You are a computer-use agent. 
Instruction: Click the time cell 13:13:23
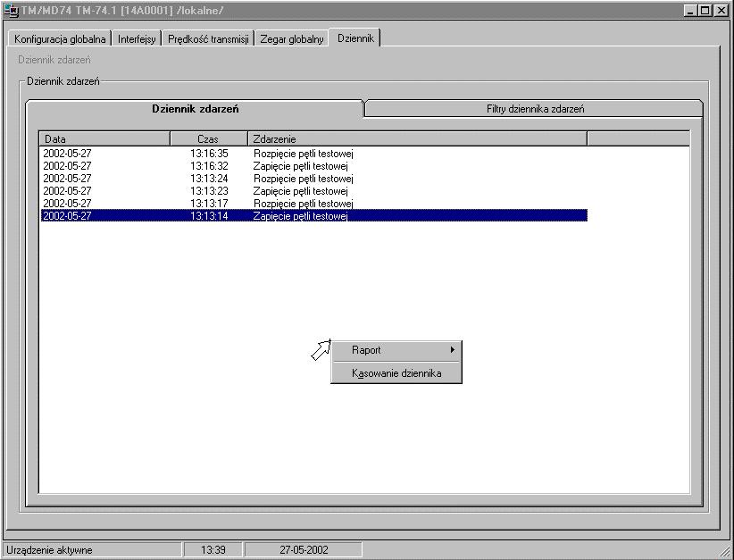tap(209, 191)
